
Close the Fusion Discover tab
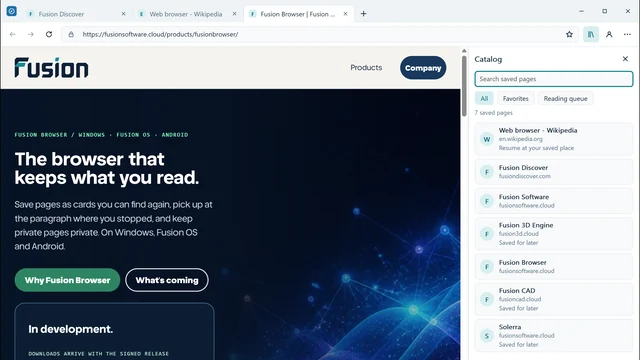point(123,14)
